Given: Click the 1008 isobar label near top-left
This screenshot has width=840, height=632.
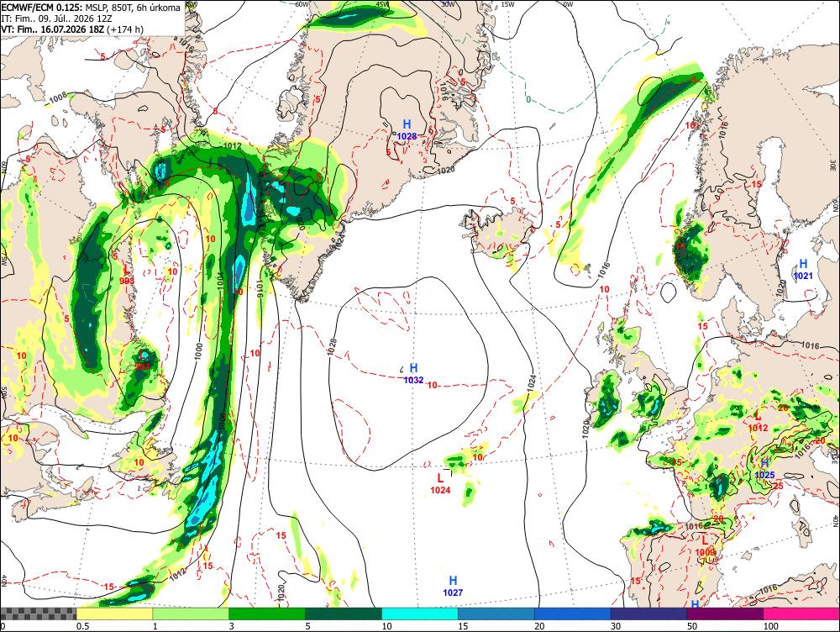Looking at the screenshot, I should [x=59, y=97].
